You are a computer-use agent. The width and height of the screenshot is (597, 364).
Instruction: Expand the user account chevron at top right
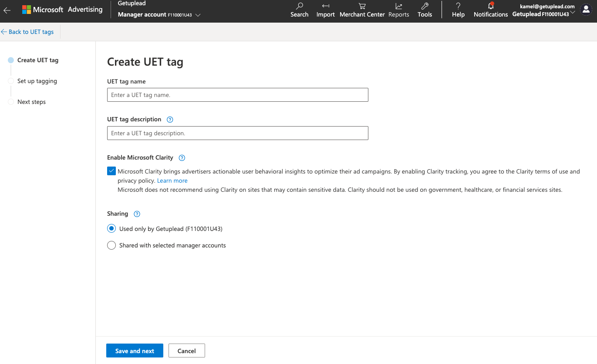(x=573, y=12)
